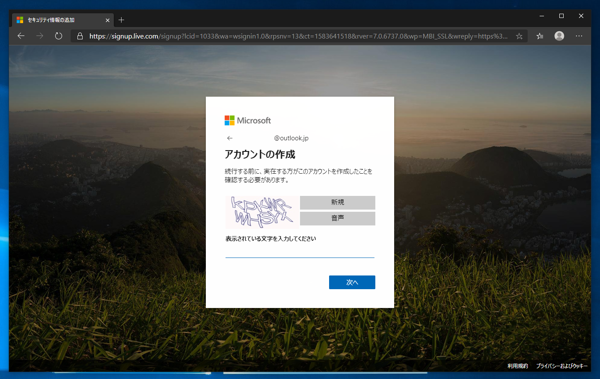The image size is (600, 379).
Task: Close the current browser tab
Action: click(108, 20)
